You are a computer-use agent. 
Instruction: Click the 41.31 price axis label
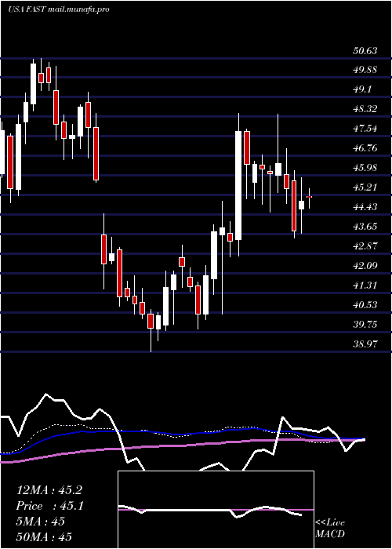pos(365,285)
